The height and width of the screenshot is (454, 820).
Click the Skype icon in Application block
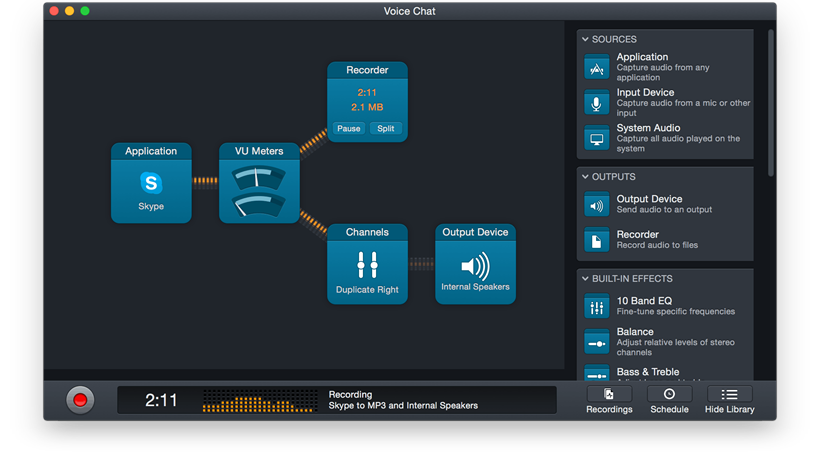[151, 183]
